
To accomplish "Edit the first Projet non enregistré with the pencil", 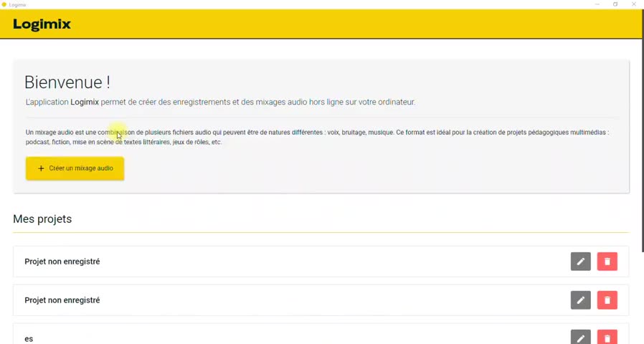I will [x=580, y=262].
